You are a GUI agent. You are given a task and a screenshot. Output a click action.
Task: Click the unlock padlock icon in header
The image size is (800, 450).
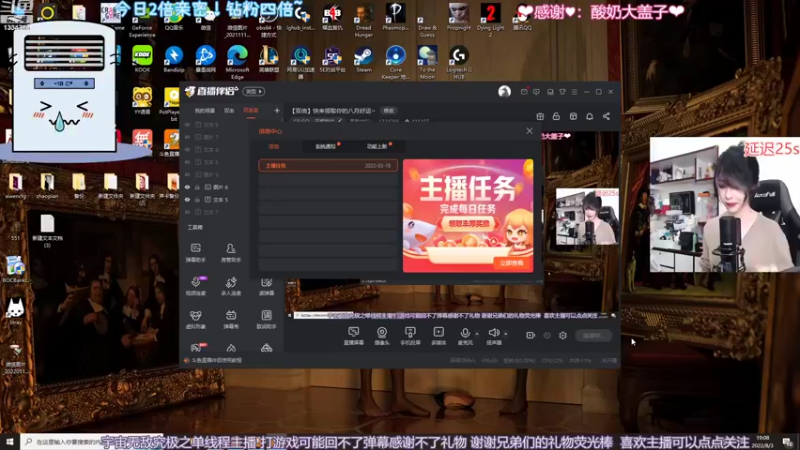556,116
